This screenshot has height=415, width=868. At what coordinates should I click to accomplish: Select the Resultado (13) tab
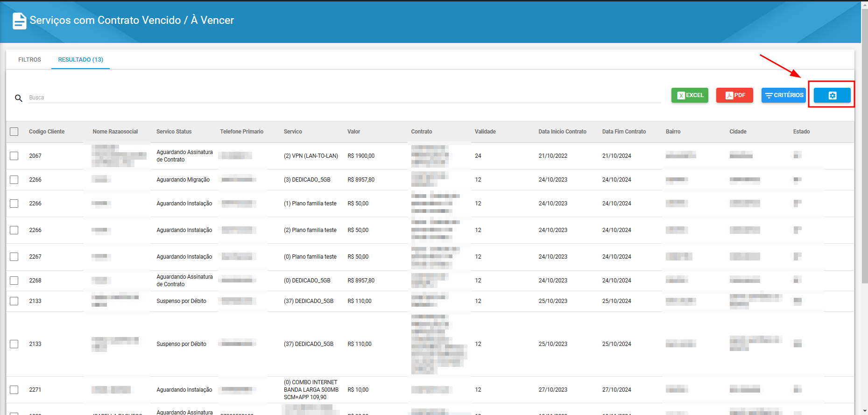81,60
